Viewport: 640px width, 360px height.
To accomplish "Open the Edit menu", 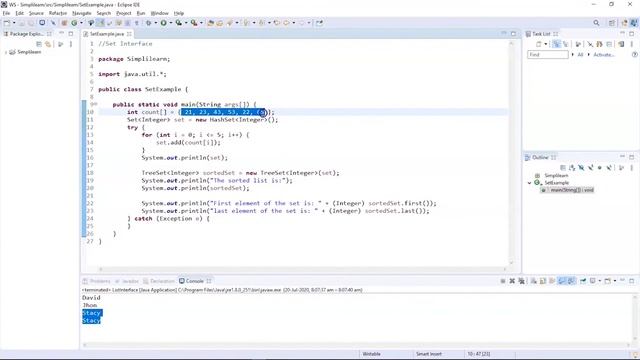I will coord(20,13).
